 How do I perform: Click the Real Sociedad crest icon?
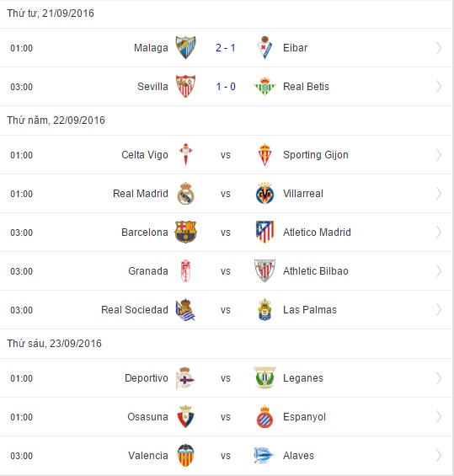185,310
